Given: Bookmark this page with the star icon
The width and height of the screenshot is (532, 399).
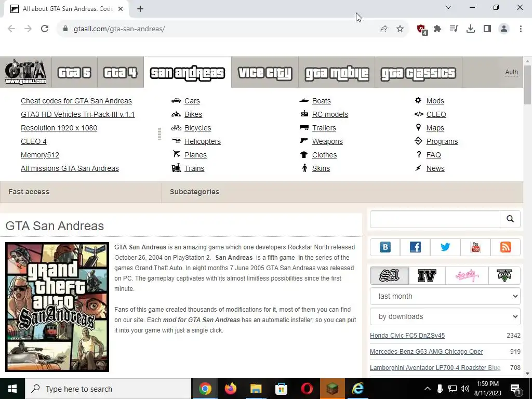Looking at the screenshot, I should tap(400, 29).
